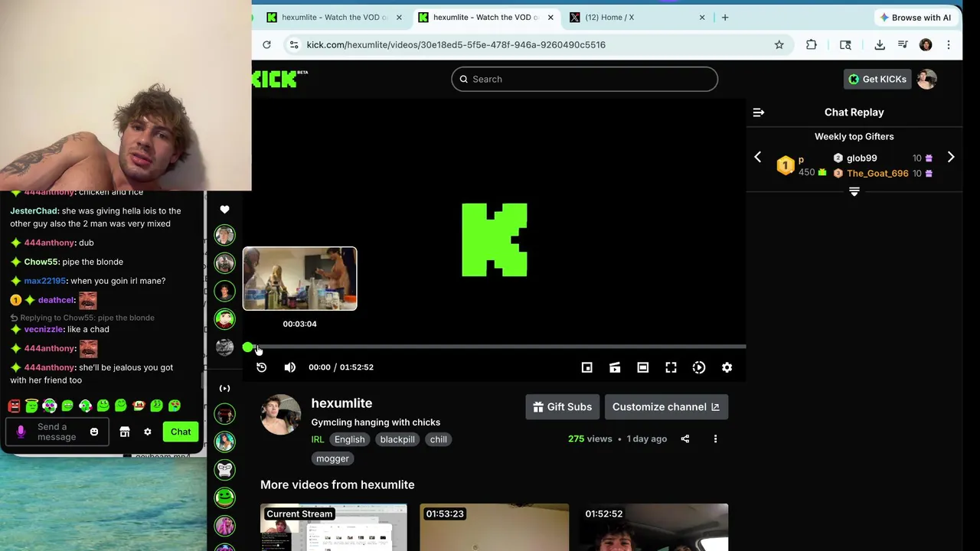Screen dimensions: 980x551
Task: Focus the Kick search field
Action: 584,79
